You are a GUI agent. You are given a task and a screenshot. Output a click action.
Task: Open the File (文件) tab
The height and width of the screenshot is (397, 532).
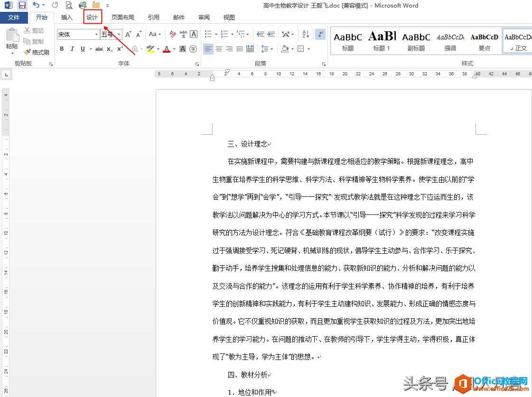[x=14, y=17]
